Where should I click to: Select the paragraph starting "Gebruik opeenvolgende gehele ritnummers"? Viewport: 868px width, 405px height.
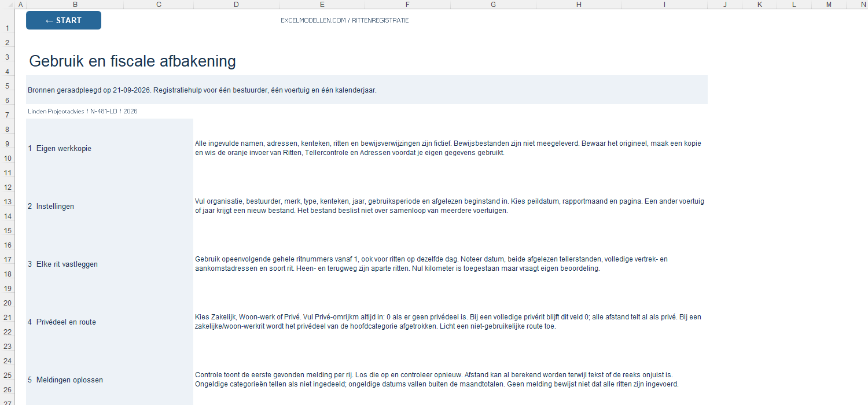click(x=432, y=264)
